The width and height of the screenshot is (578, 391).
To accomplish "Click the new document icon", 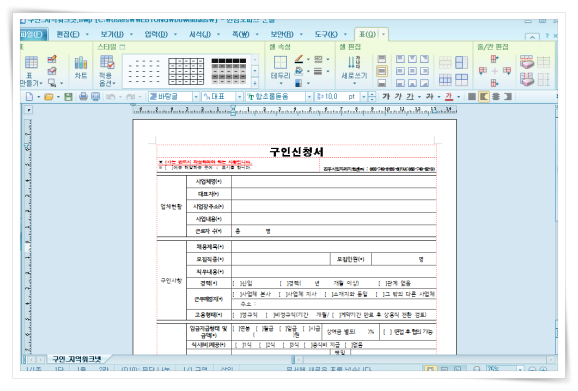I will [x=29, y=97].
